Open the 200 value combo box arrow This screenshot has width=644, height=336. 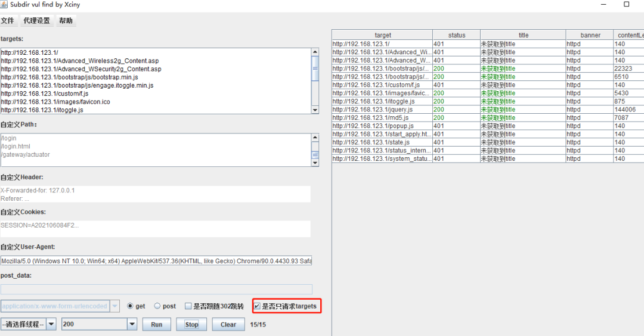pyautogui.click(x=132, y=324)
